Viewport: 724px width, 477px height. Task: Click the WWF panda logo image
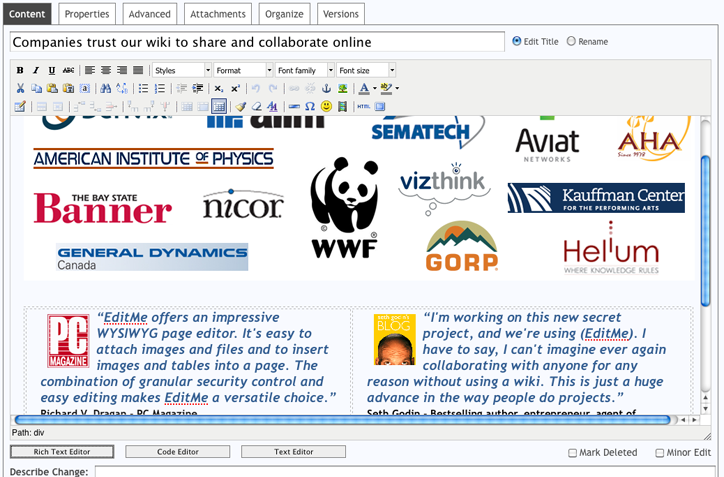point(344,207)
